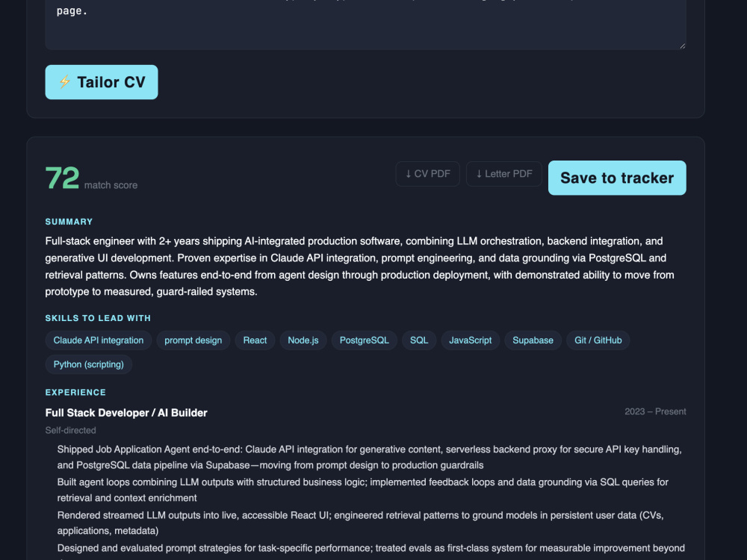
Task: Click the Full Stack Developer / AI Builder title
Action: click(126, 413)
